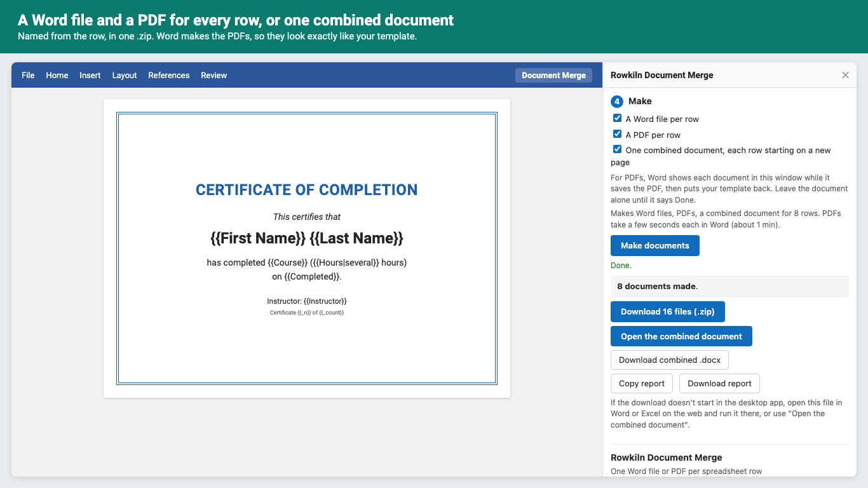This screenshot has height=488, width=868.
Task: Download the combined .docx
Action: pyautogui.click(x=670, y=360)
